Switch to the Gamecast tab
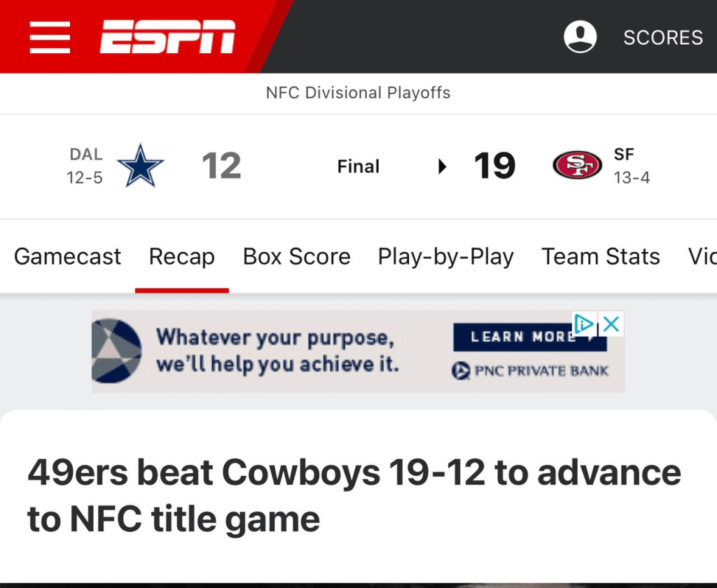This screenshot has width=717, height=588. coord(67,257)
